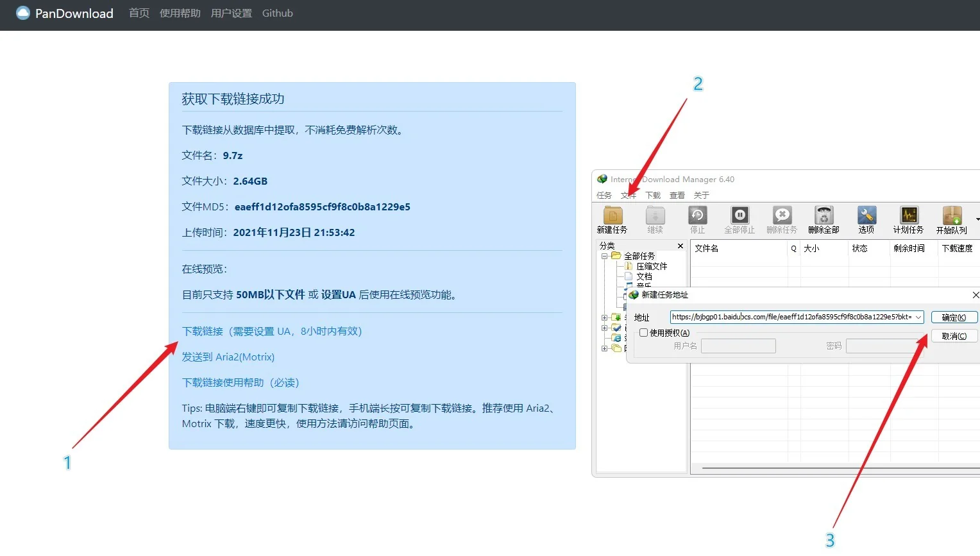Click the file size value 2.64GB
This screenshot has width=980, height=556.
coord(250,181)
